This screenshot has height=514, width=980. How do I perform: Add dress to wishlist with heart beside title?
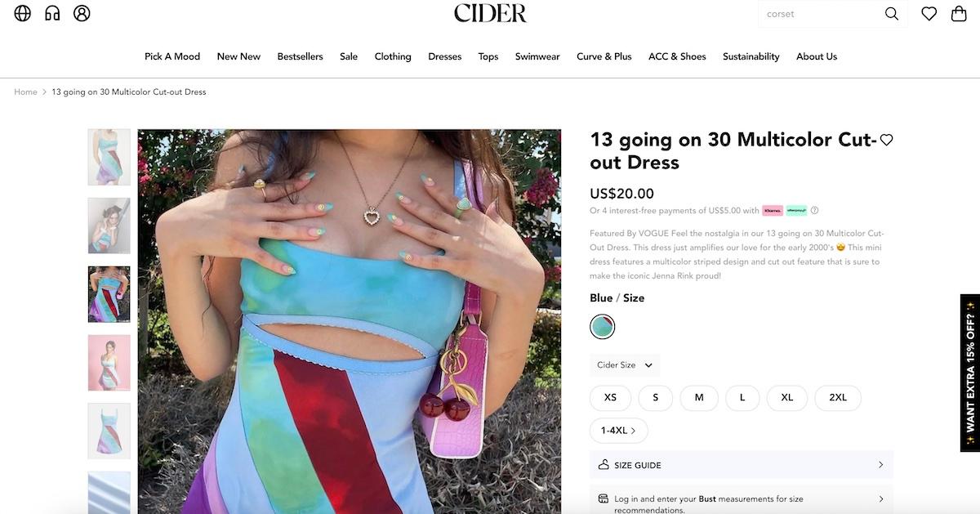tap(886, 140)
